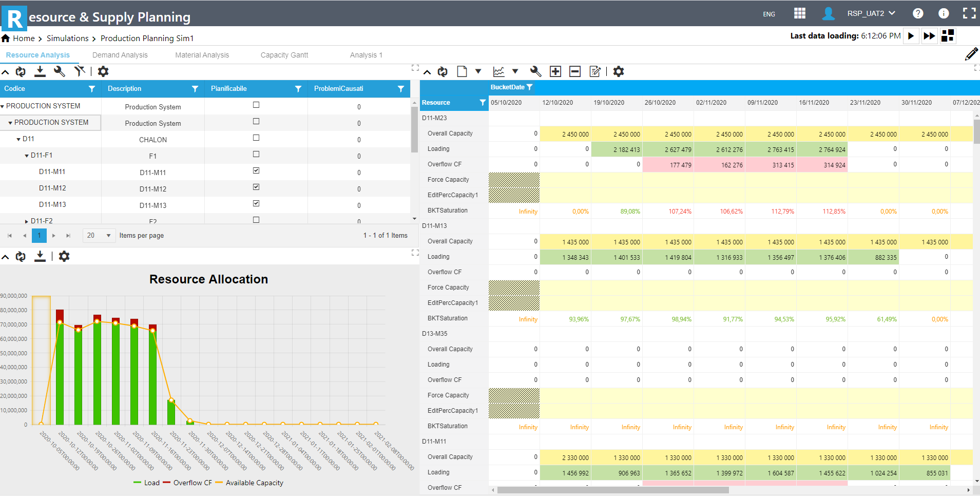
Task: Click the Home breadcrumb link
Action: pos(24,38)
